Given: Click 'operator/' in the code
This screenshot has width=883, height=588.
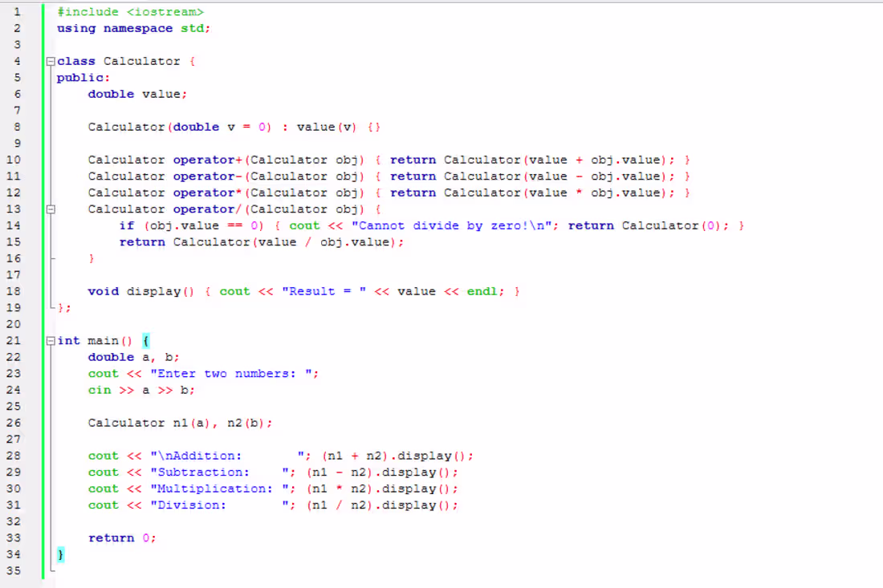Looking at the screenshot, I should [x=208, y=209].
